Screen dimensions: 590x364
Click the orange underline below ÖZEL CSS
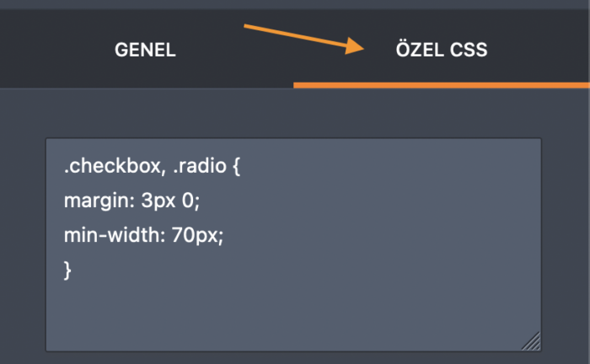(441, 85)
